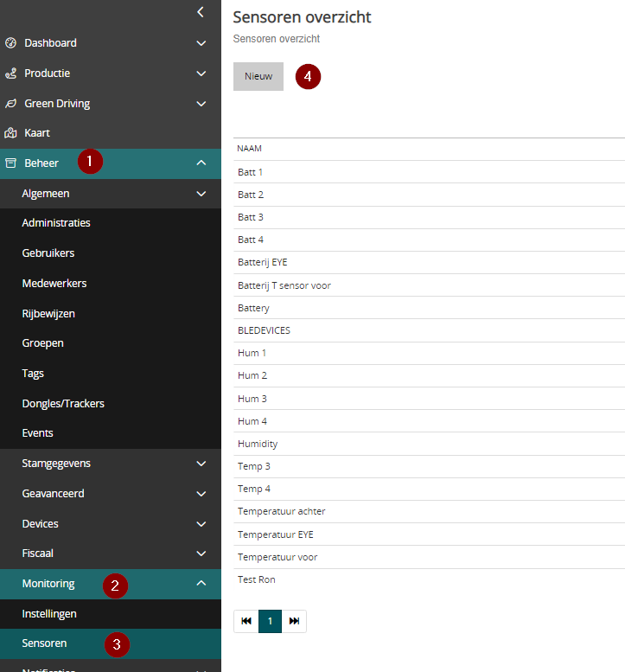Open sensor row Batterij T sensor voor

[x=430, y=285]
